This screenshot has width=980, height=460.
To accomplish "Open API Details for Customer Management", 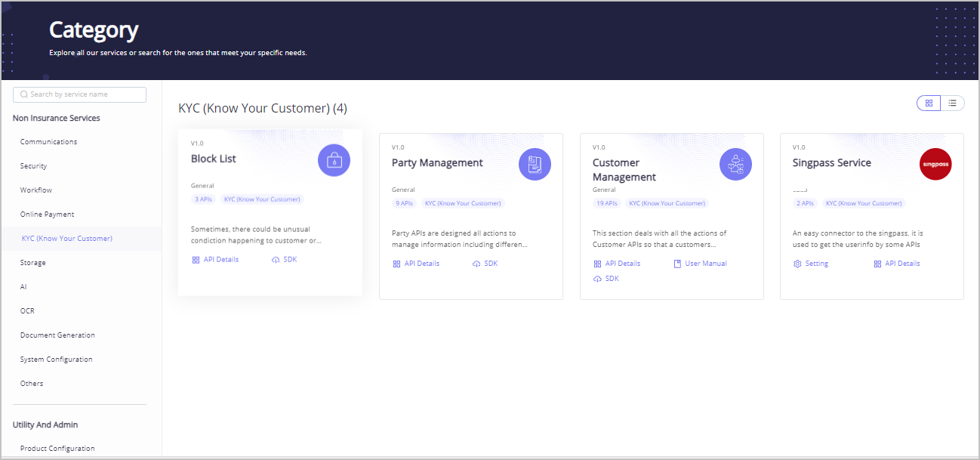I will 617,264.
